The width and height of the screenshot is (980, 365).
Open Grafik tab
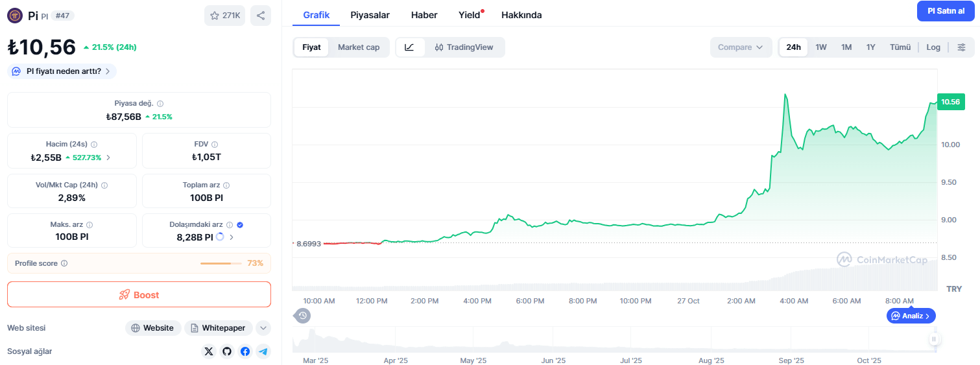pyautogui.click(x=317, y=15)
